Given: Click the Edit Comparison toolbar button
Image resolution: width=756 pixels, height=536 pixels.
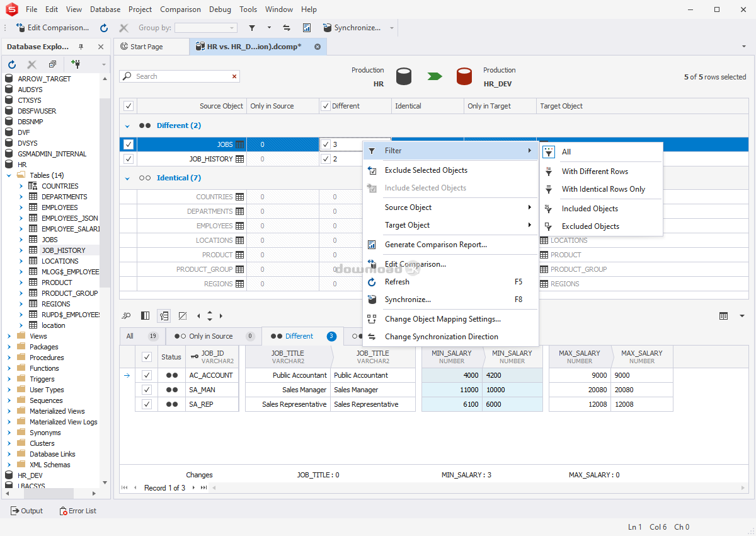Looking at the screenshot, I should (53, 28).
